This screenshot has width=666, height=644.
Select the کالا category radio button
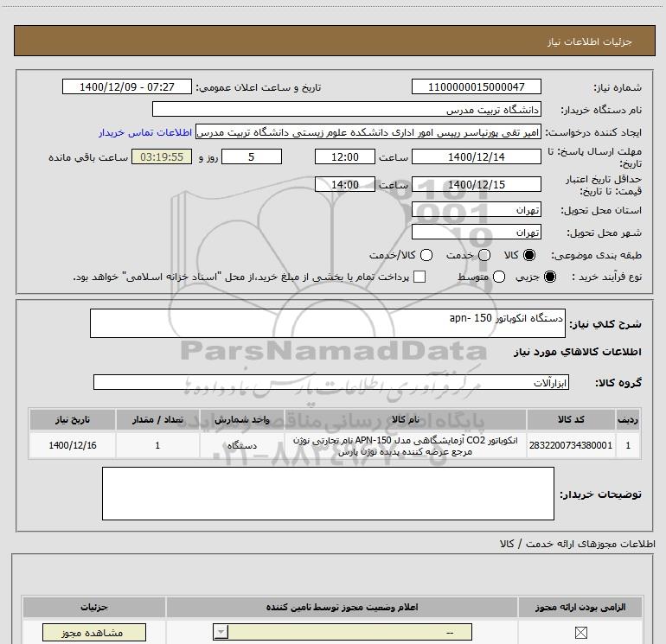point(529,255)
